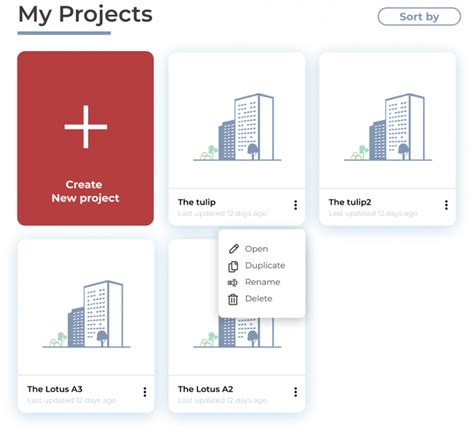The image size is (474, 433).
Task: Click the rename icon in the context menu
Action: [232, 283]
